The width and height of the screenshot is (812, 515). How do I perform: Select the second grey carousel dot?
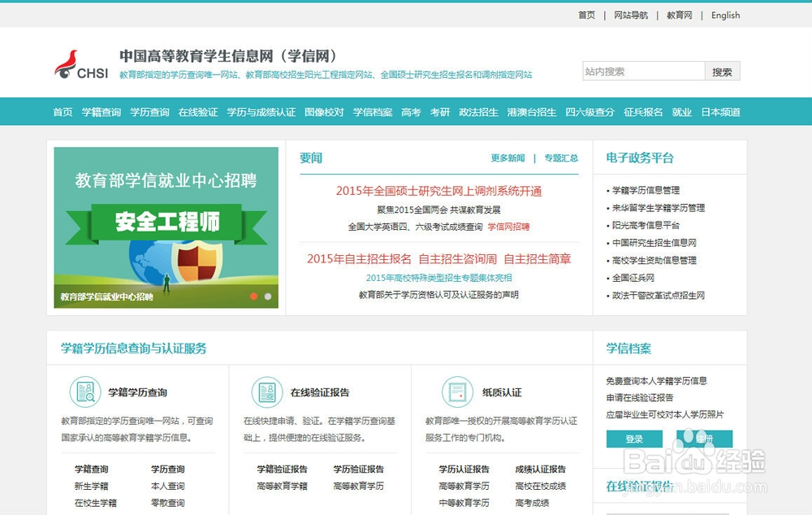click(268, 296)
